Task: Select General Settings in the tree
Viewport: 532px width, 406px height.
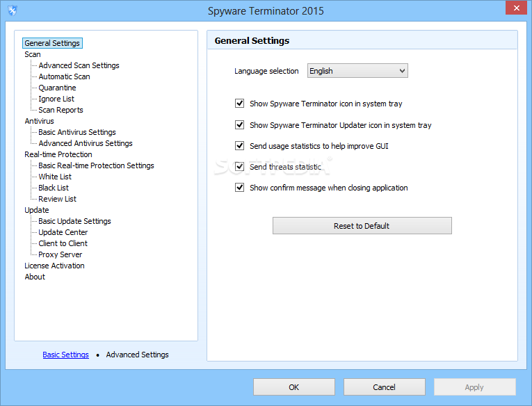Action: tap(52, 43)
